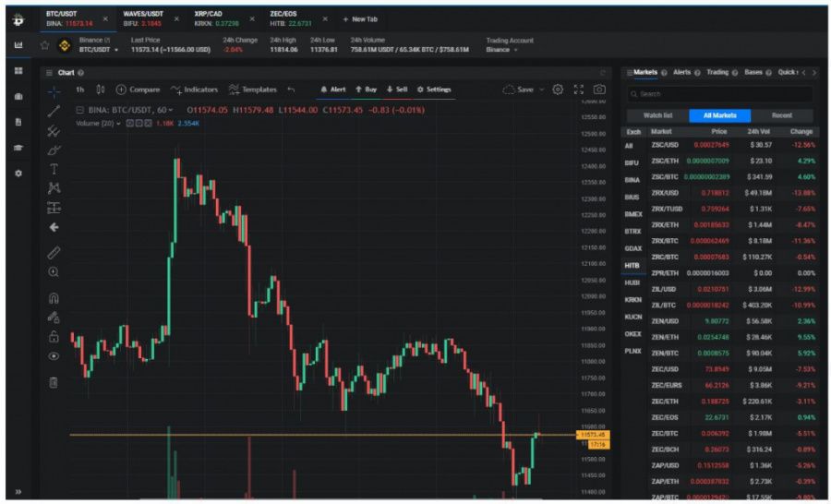The image size is (831, 504).
Task: Toggle magnet mode for drawings
Action: [x=54, y=298]
